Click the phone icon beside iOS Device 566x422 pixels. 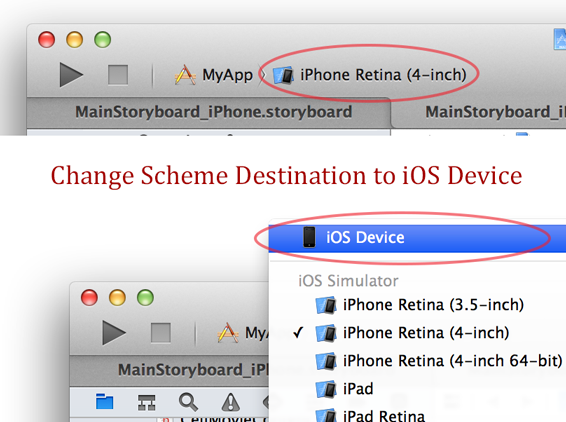coord(309,238)
